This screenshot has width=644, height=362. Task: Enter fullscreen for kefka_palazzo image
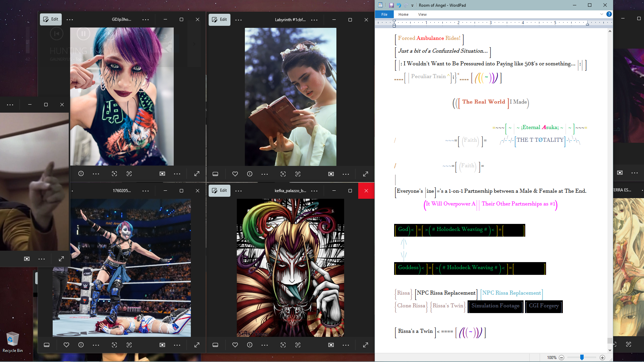[x=366, y=345]
